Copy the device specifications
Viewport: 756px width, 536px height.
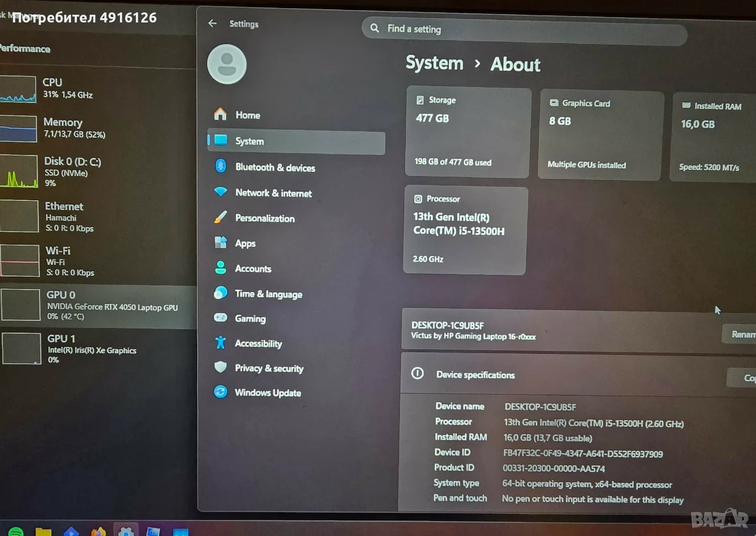click(742, 378)
